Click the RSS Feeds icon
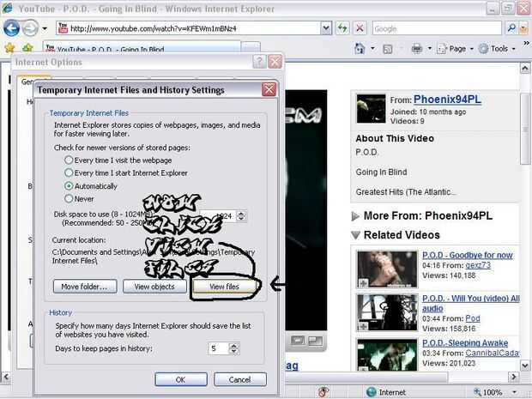This screenshot has width=532, height=399. [388, 49]
